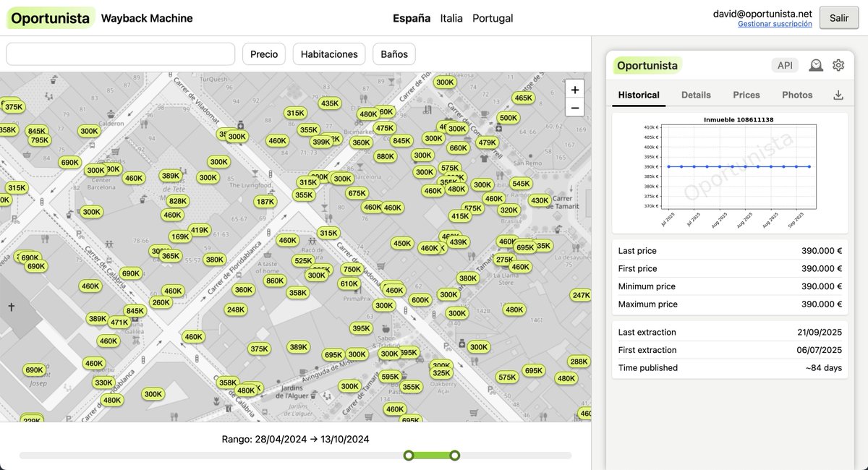Select the 880K price marker
The image size is (868, 470).
386,156
